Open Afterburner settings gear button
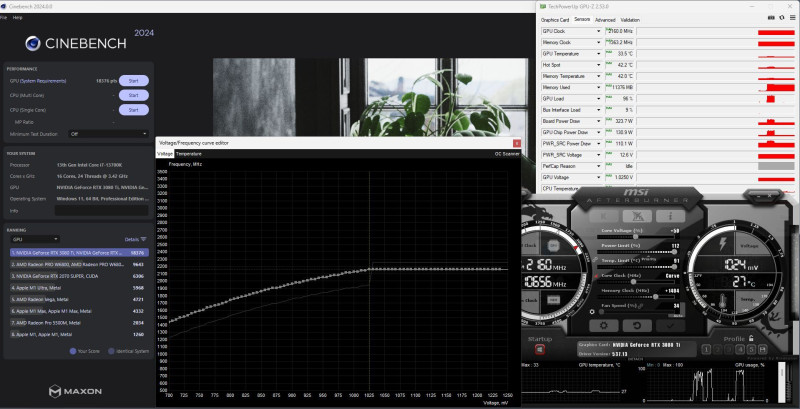This screenshot has width=800, height=409. click(x=604, y=325)
